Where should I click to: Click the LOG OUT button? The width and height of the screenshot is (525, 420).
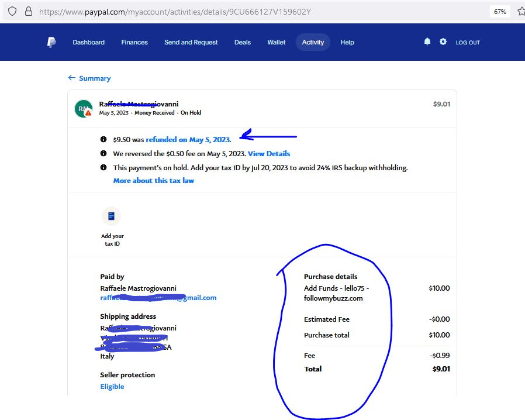coord(468,43)
